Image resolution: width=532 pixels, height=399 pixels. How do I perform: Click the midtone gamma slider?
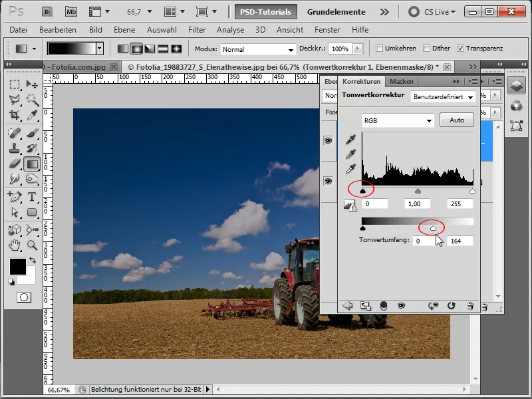coord(418,191)
